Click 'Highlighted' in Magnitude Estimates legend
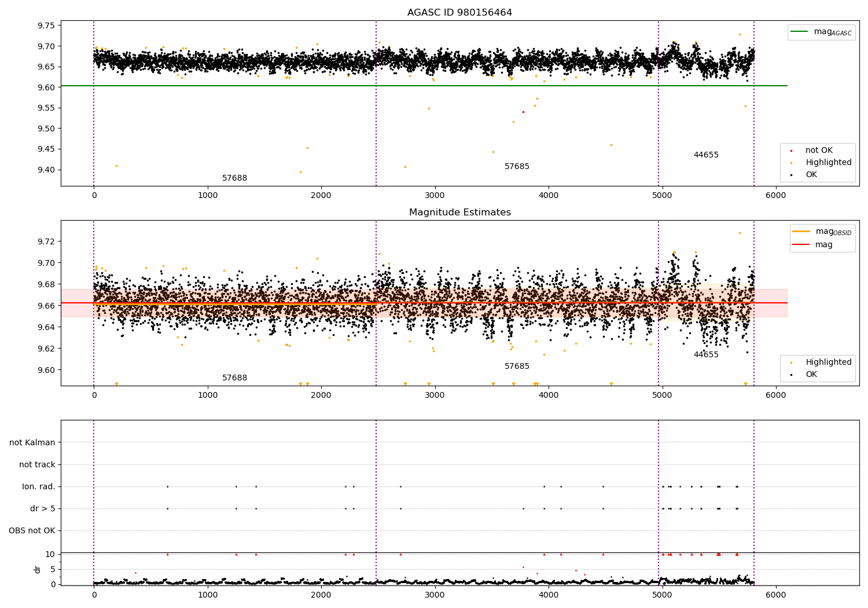This screenshot has width=868, height=608. point(829,362)
